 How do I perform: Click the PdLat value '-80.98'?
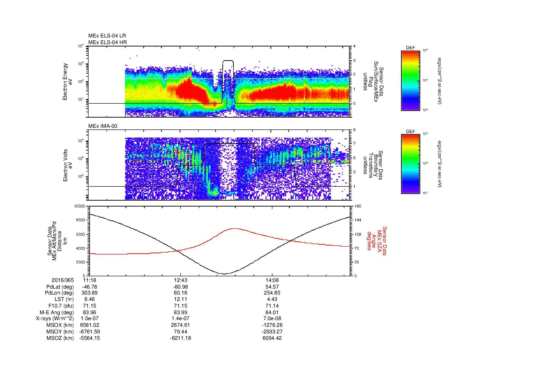point(180,287)
